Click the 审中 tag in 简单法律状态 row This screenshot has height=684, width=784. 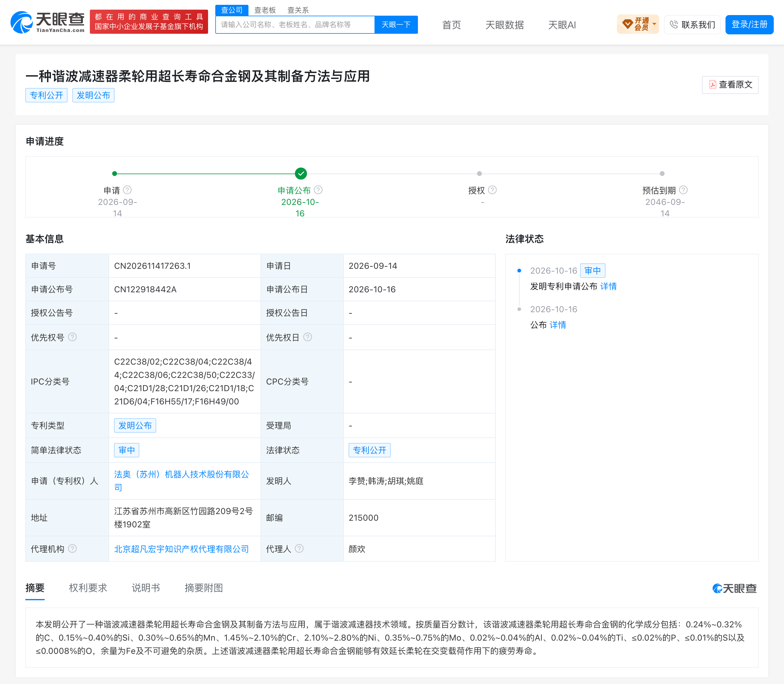pos(127,450)
